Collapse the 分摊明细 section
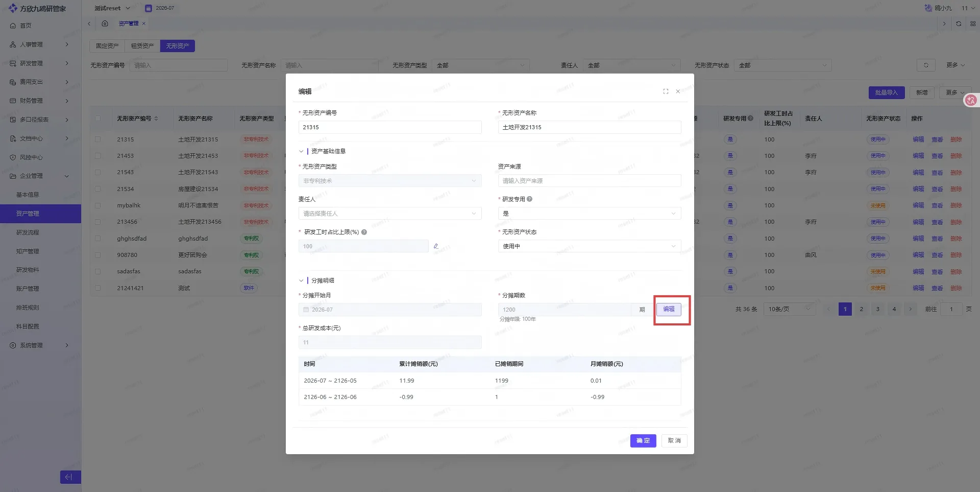 (x=301, y=280)
